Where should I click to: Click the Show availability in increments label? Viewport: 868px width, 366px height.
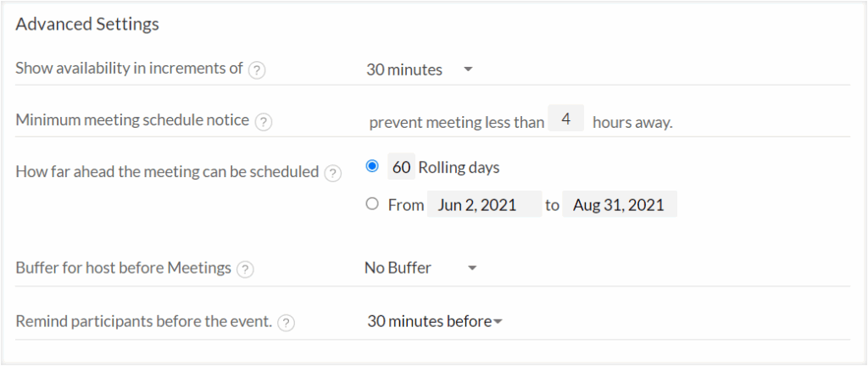[x=130, y=68]
